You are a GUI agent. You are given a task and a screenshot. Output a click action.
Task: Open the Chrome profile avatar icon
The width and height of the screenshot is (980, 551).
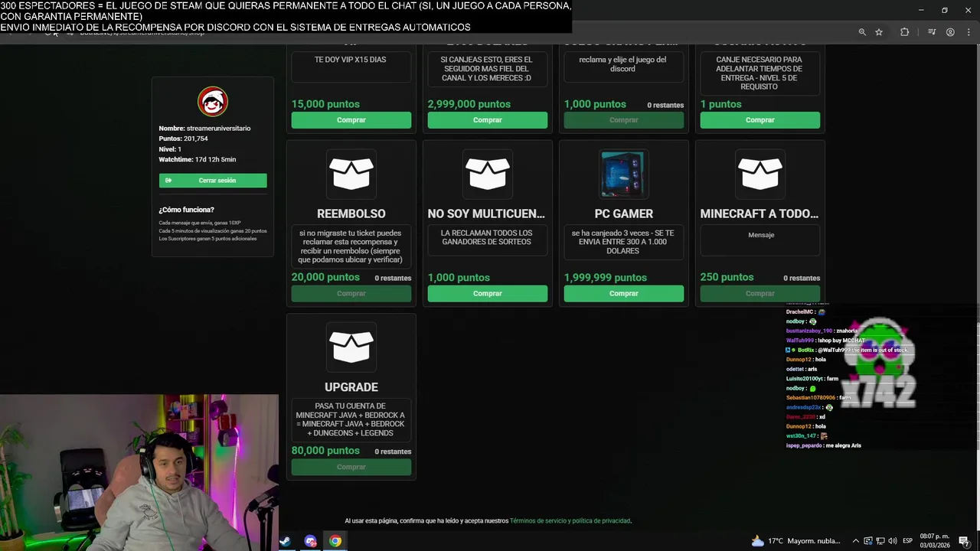950,32
